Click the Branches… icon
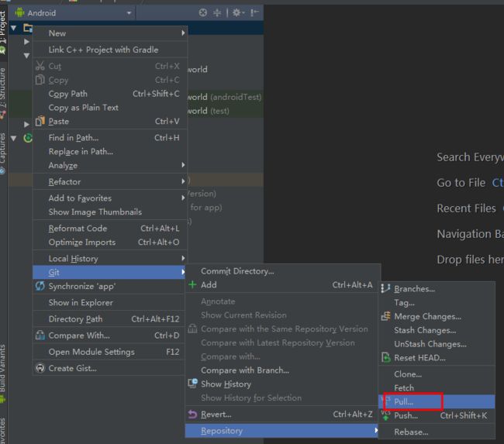 385,288
